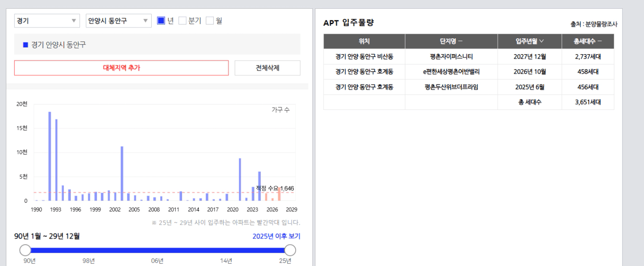
Task: Click the left handle of the date range slider
Action: click(x=25, y=250)
